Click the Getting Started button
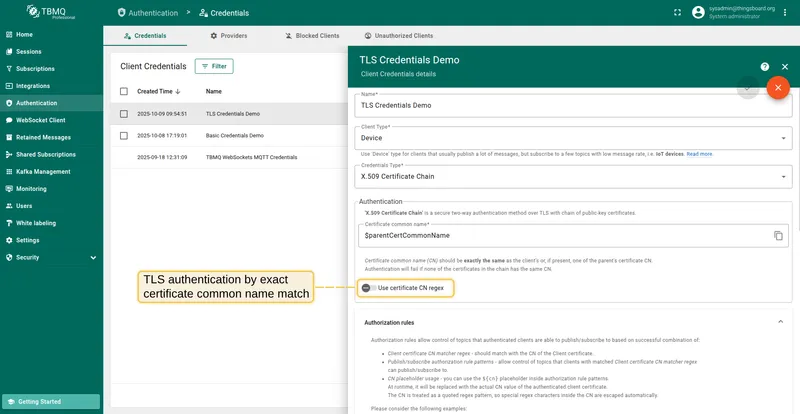 click(x=51, y=401)
